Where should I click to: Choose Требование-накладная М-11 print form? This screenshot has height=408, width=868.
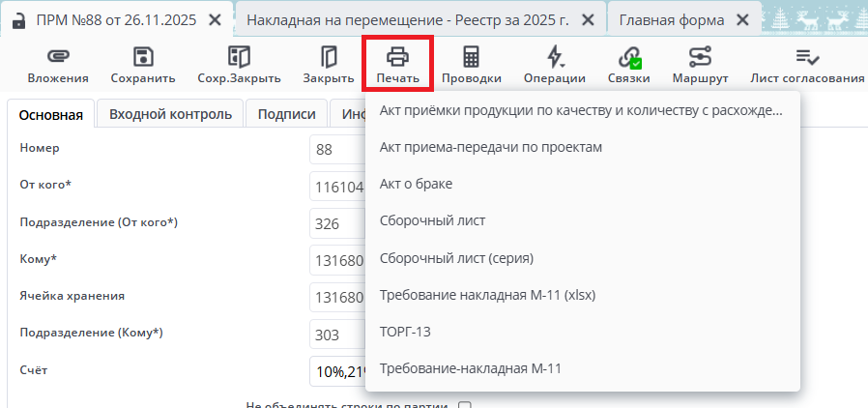coord(582,368)
